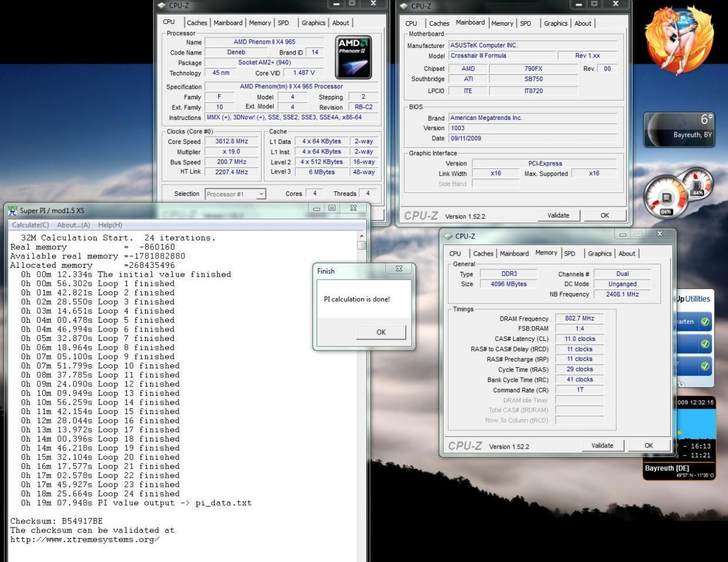Click Validate in the CPU-Z Memory window

tap(602, 446)
